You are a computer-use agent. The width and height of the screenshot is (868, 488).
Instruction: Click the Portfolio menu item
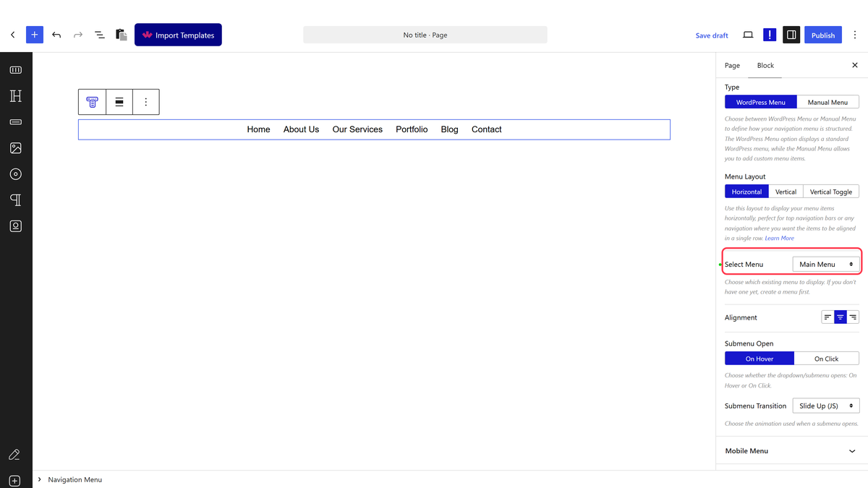point(412,129)
